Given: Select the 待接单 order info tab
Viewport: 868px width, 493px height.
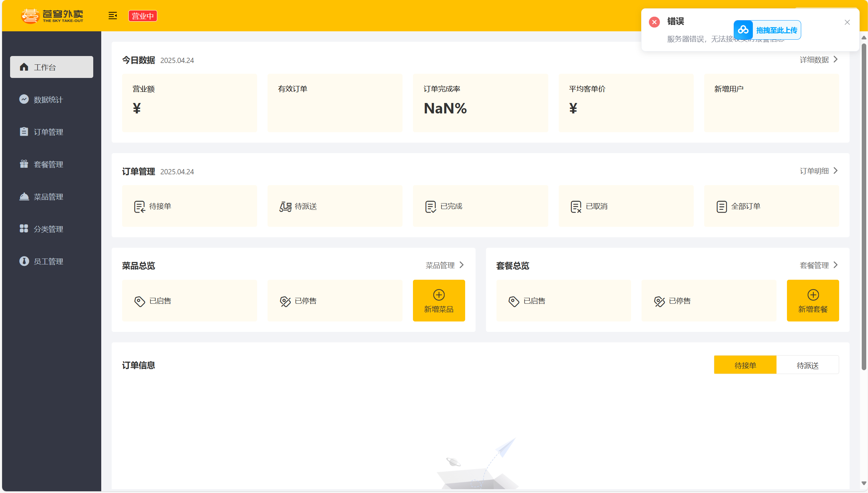Looking at the screenshot, I should pyautogui.click(x=745, y=365).
